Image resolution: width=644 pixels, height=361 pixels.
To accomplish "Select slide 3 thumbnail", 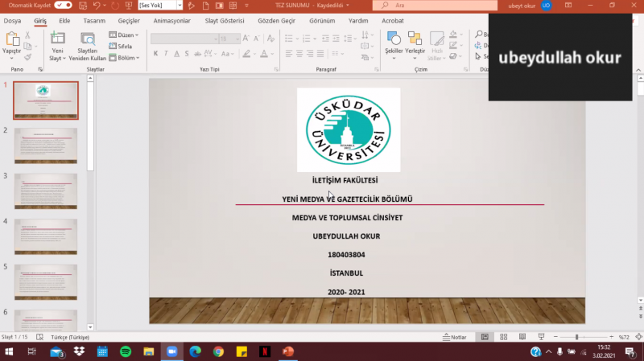I will [x=46, y=191].
